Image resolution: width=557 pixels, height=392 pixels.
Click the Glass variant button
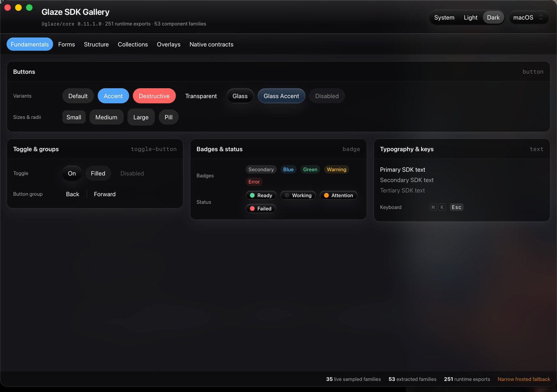[x=240, y=96]
